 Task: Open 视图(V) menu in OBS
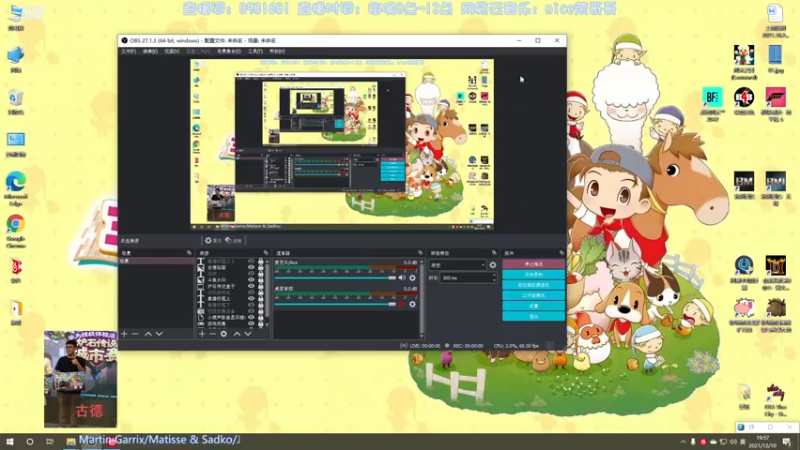(x=171, y=52)
